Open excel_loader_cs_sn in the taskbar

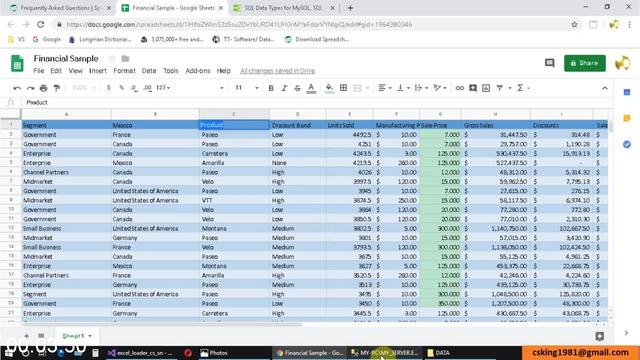coord(140,353)
